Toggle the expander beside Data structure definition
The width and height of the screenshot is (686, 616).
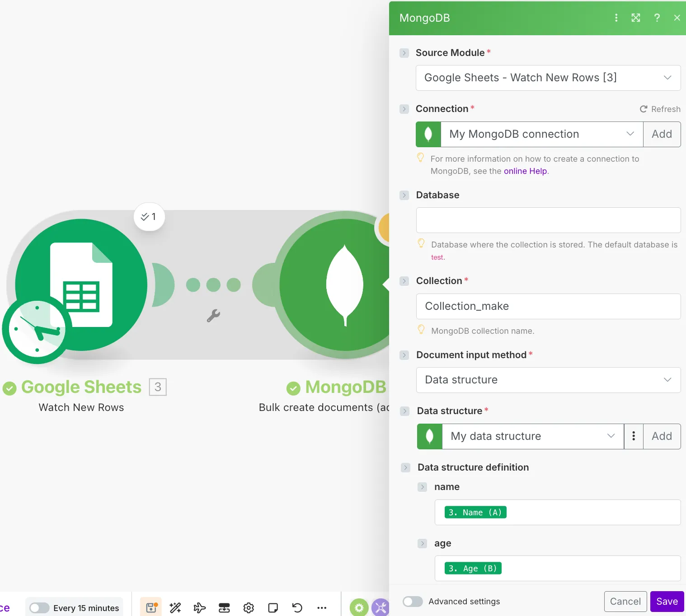coord(405,467)
